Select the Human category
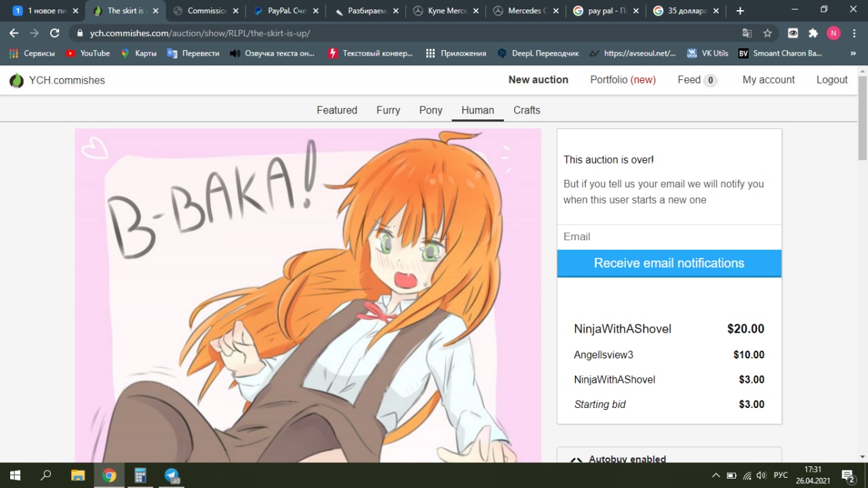 pyautogui.click(x=477, y=110)
